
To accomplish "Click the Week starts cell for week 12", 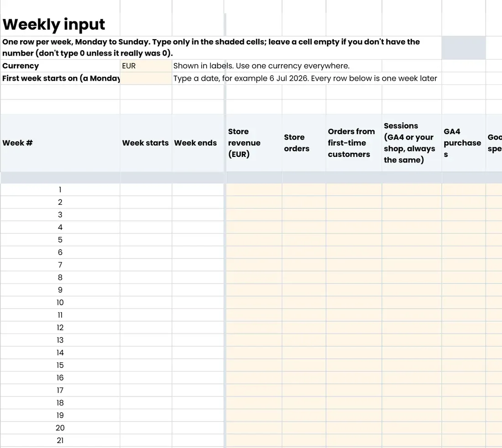I will point(146,328).
